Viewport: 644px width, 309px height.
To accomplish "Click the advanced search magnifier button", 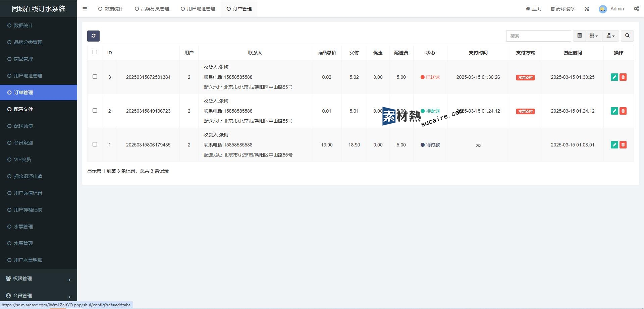I will pos(627,36).
